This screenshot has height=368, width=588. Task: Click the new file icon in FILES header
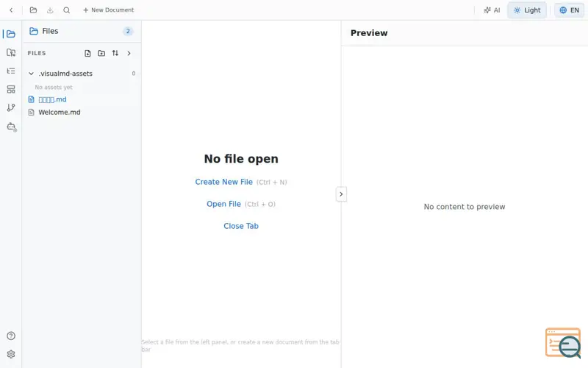pyautogui.click(x=87, y=53)
